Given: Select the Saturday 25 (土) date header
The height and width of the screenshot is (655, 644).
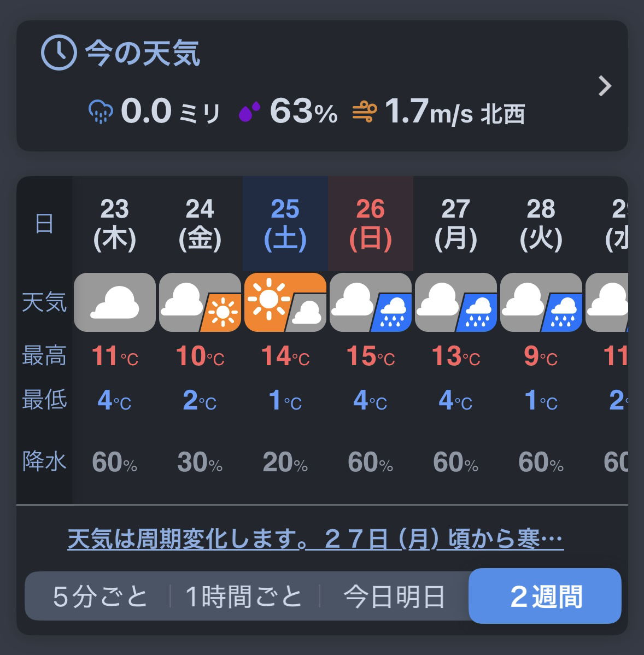Looking at the screenshot, I should coord(285,224).
